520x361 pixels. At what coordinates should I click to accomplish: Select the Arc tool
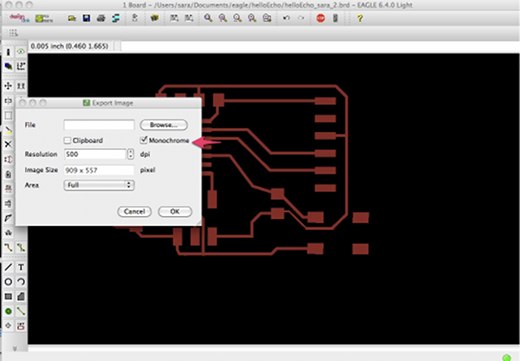[x=21, y=282]
